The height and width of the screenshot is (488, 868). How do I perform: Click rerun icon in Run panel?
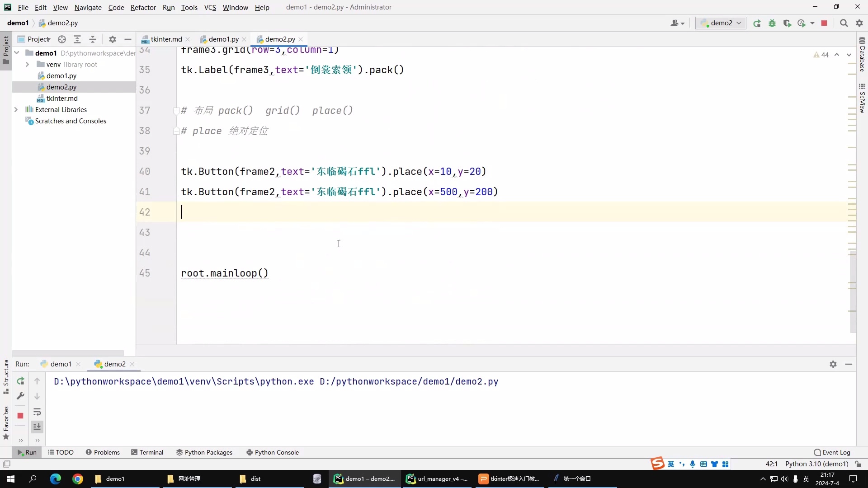coord(20,381)
